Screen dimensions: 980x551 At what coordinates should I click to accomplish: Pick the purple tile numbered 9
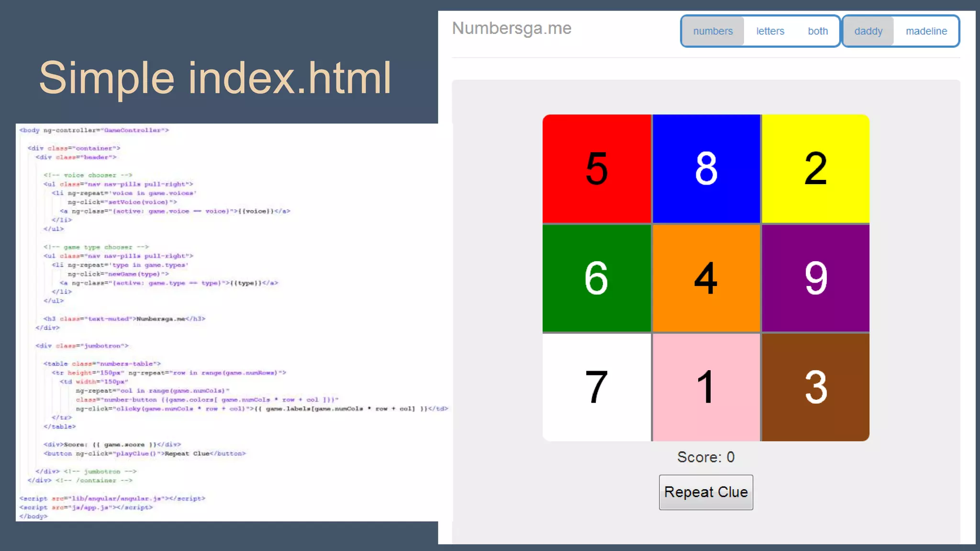click(x=815, y=278)
